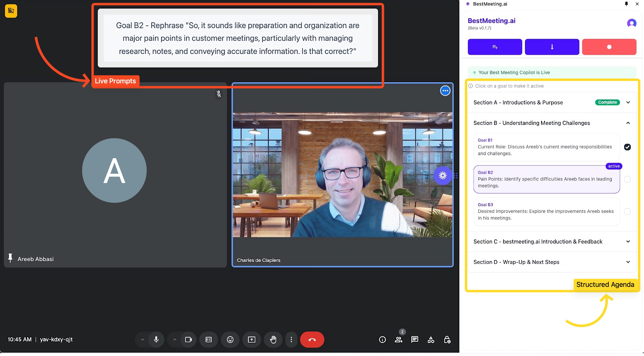Click the blue add agenda button
Viewport: 644px width, 356px height.
(495, 47)
